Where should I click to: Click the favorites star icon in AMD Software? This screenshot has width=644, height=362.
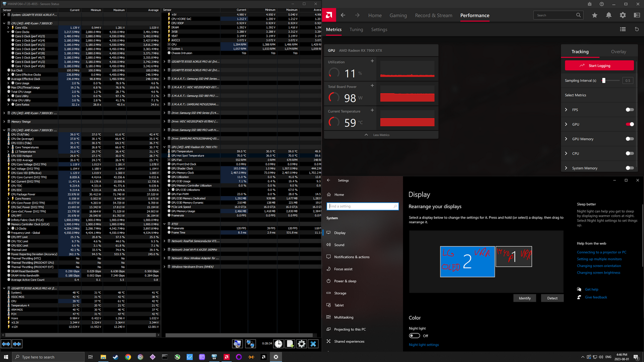pos(595,16)
